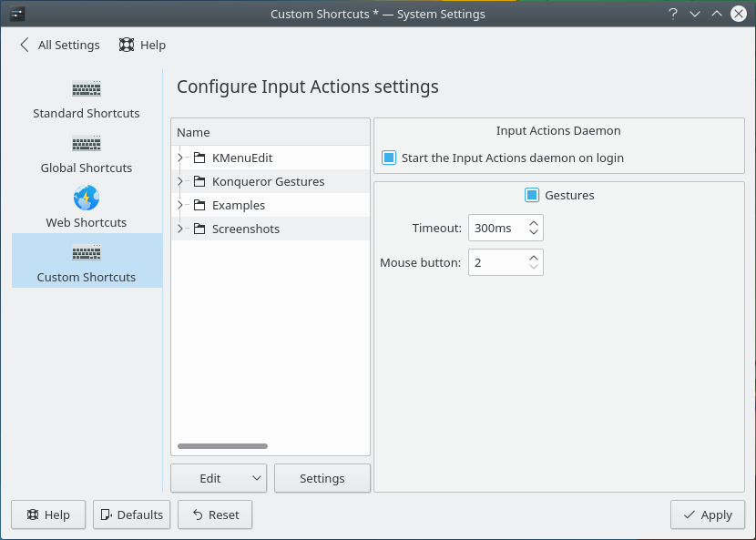Open the Edit dropdown button
756x540 pixels.
click(218, 478)
